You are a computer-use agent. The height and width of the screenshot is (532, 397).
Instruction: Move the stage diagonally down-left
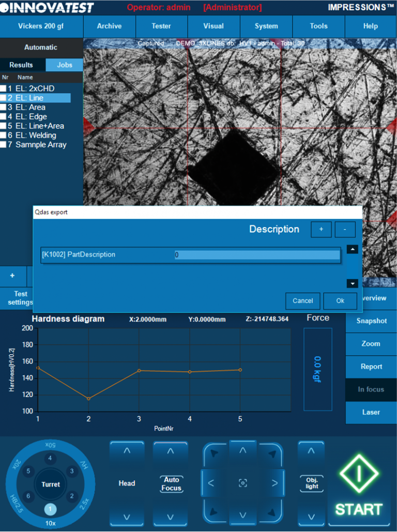tap(213, 512)
